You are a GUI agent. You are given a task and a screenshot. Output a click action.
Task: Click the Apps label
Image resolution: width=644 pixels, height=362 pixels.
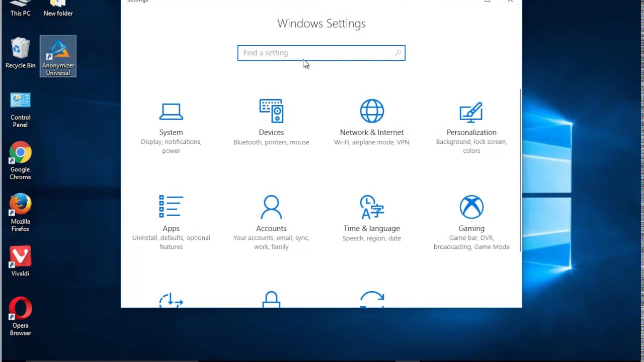(x=171, y=228)
